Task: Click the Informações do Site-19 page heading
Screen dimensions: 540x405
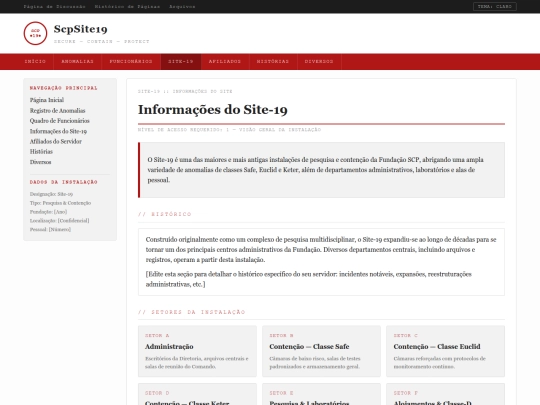Action: pos(213,110)
